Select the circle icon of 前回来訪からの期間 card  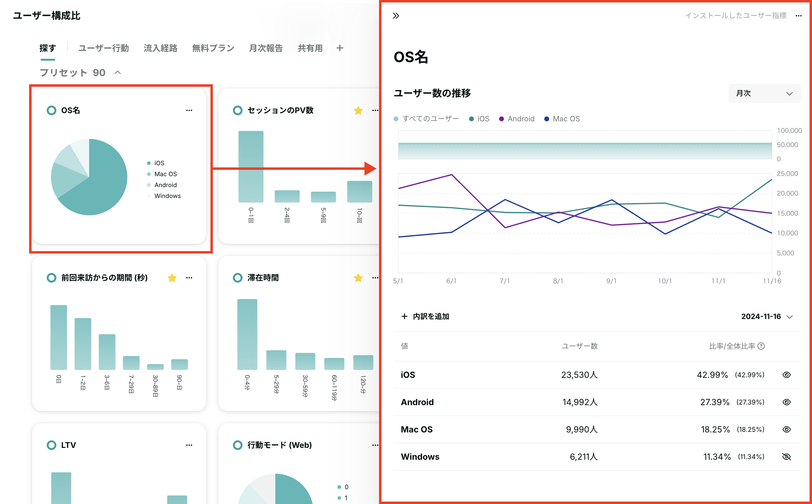[51, 278]
